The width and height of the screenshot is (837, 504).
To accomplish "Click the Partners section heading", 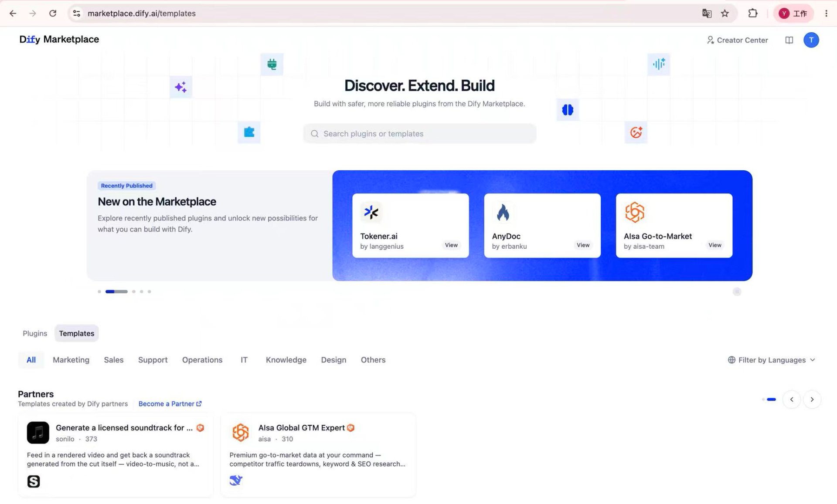I will tap(36, 394).
